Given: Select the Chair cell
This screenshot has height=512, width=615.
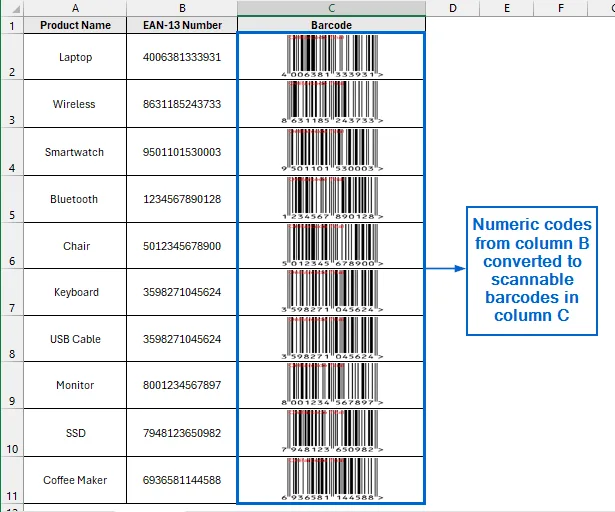Looking at the screenshot, I should (x=75, y=246).
